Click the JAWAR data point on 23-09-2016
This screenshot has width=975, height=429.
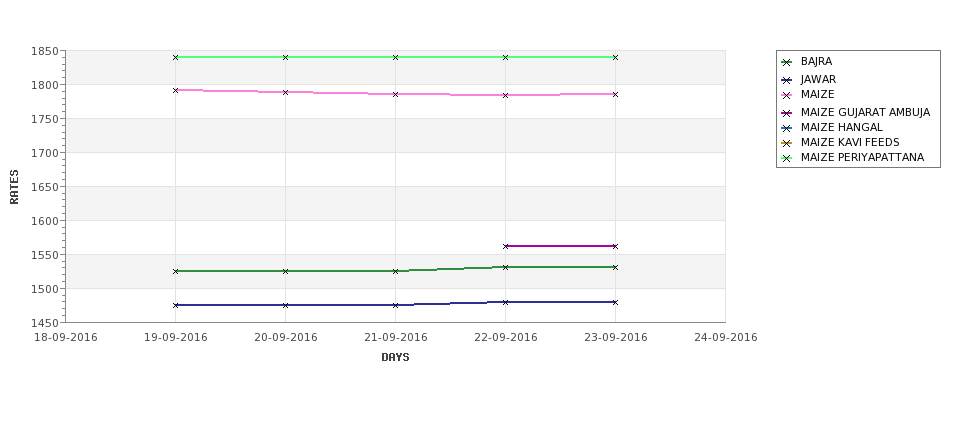(x=615, y=302)
